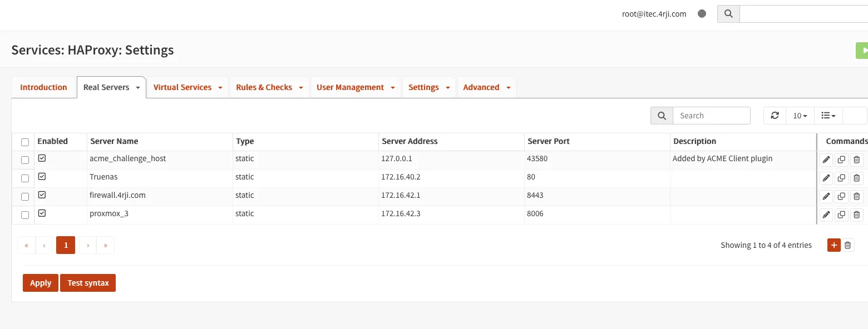Screen dimensions: 868x329
Task: Expand the Virtual Services tab dropdown
Action: click(220, 88)
